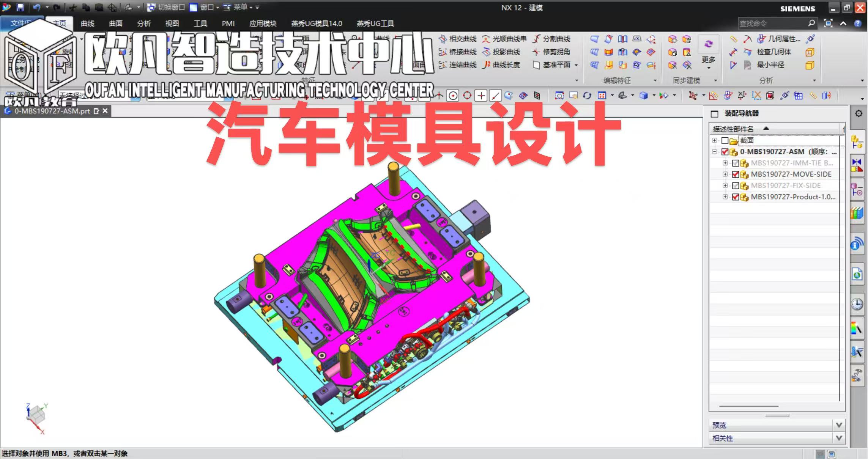Click the 查找命令 command search field

click(x=770, y=24)
